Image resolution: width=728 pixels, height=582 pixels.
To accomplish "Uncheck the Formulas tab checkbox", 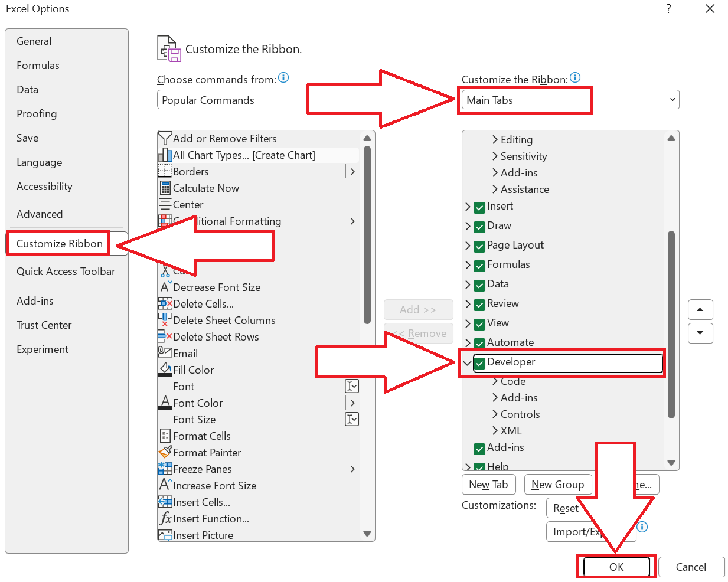I will (x=479, y=266).
